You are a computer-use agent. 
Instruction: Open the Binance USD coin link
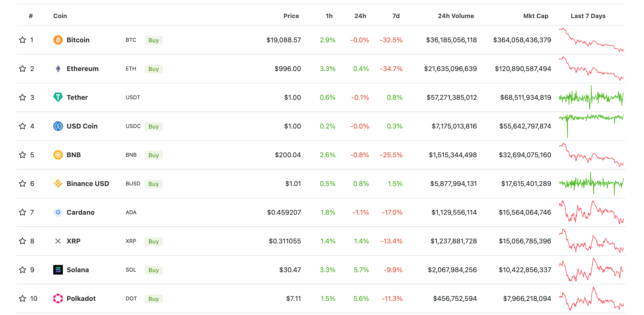[88, 184]
